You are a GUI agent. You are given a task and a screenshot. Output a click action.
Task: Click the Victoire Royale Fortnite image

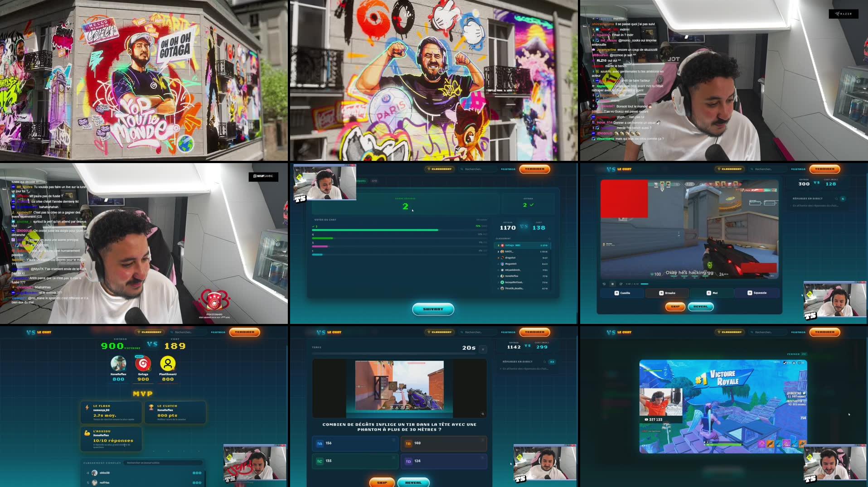(x=723, y=406)
